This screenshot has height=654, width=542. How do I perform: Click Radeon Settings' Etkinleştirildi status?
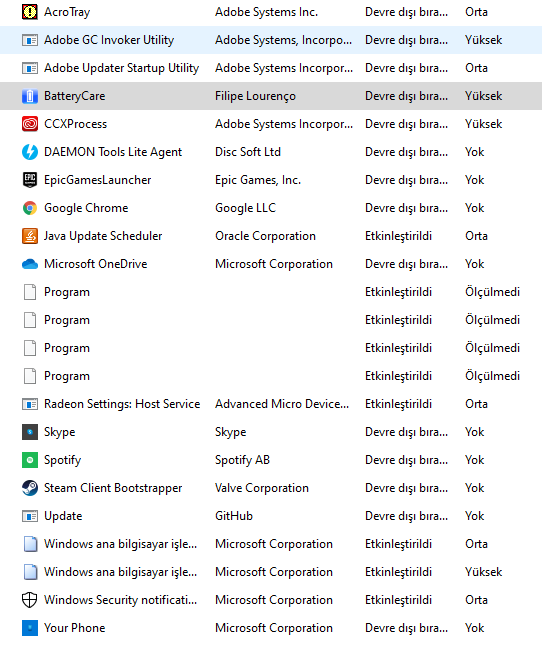[398, 404]
